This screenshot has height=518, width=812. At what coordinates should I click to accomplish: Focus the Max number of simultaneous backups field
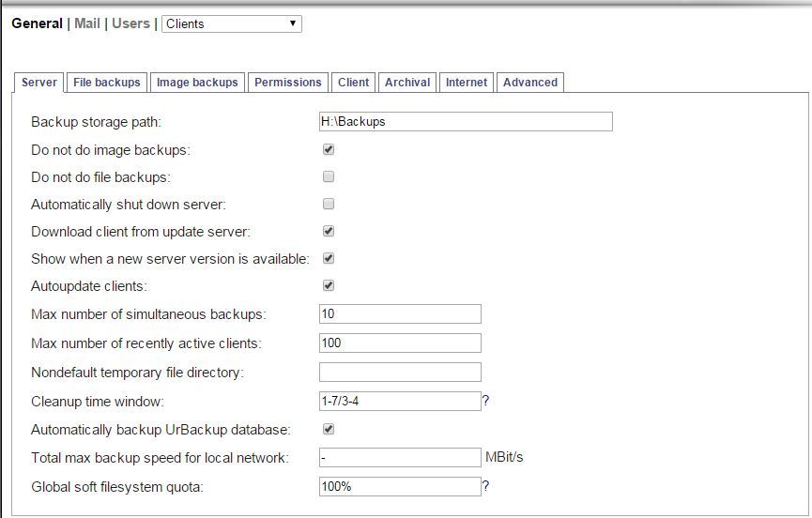click(400, 313)
